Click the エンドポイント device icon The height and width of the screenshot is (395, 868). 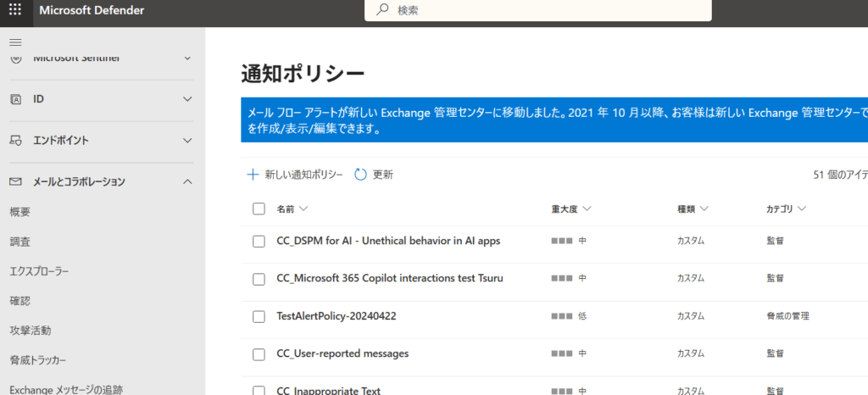pyautogui.click(x=15, y=141)
